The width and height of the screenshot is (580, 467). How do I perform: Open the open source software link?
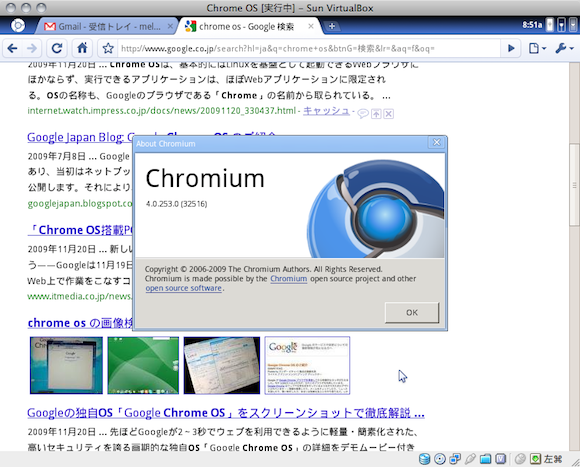point(183,288)
